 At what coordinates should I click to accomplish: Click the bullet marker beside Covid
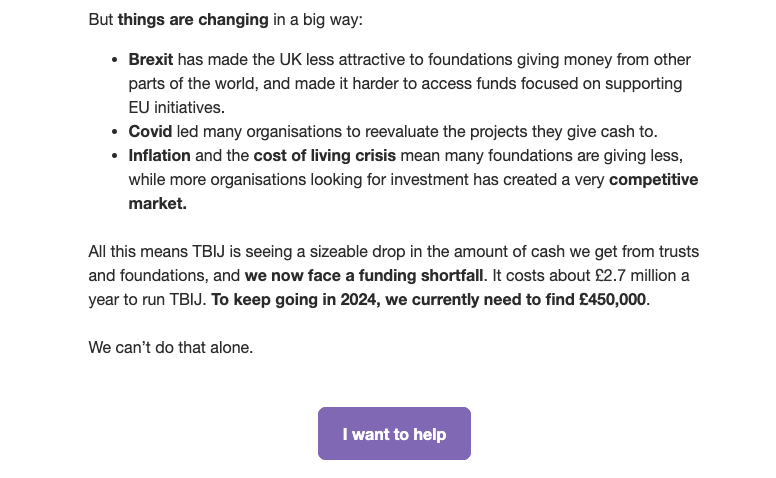(x=117, y=132)
